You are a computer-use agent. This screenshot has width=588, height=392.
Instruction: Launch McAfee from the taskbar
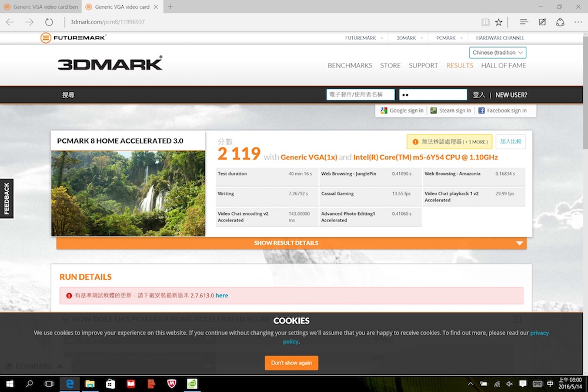coord(171,384)
